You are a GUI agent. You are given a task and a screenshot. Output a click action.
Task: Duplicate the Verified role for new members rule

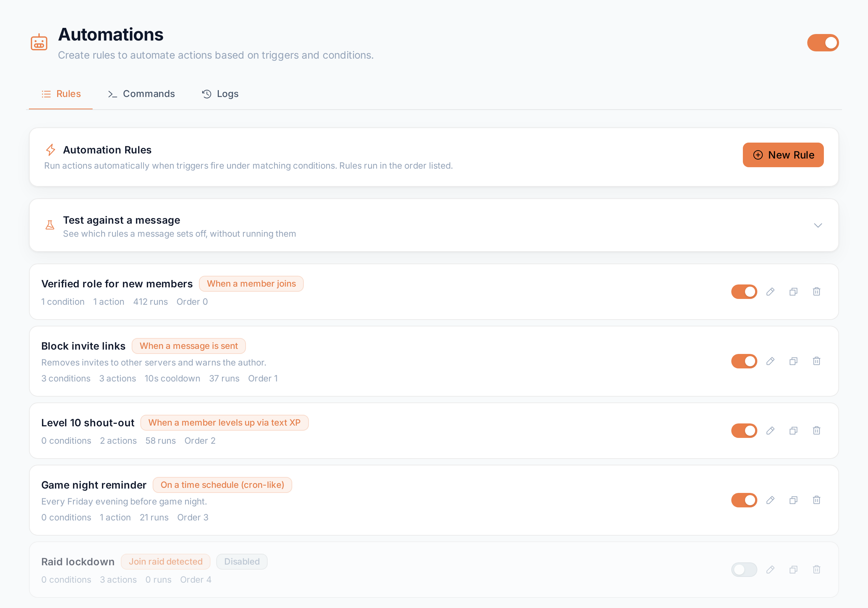tap(793, 292)
